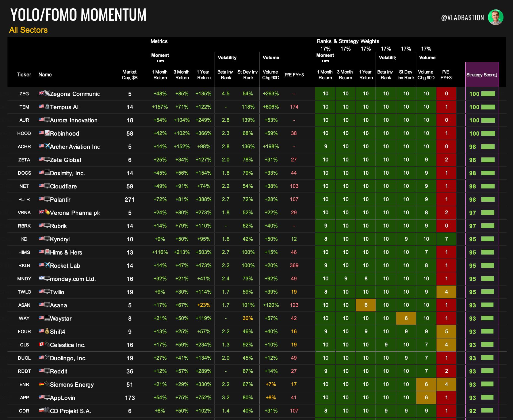Image resolution: width=513 pixels, height=420 pixels.
Task: Click the Doximity, Inc. name cell
Action: (67, 173)
